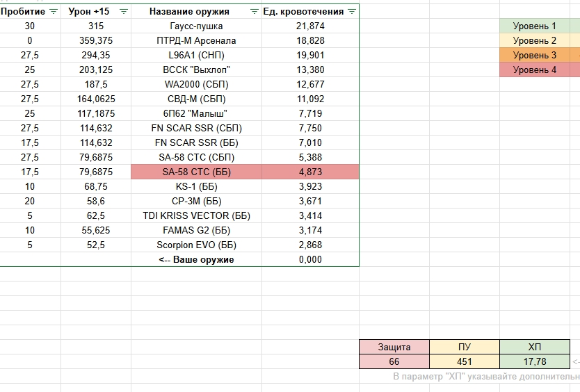
Task: Open filter on Пробитие column
Action: (x=54, y=12)
